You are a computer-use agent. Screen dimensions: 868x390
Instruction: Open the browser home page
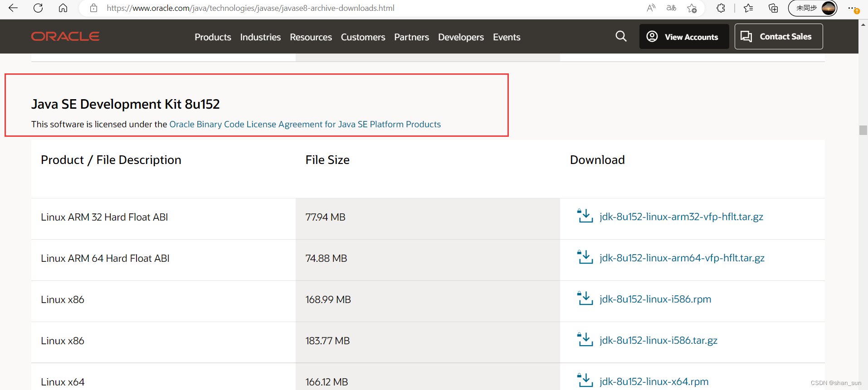coord(63,8)
